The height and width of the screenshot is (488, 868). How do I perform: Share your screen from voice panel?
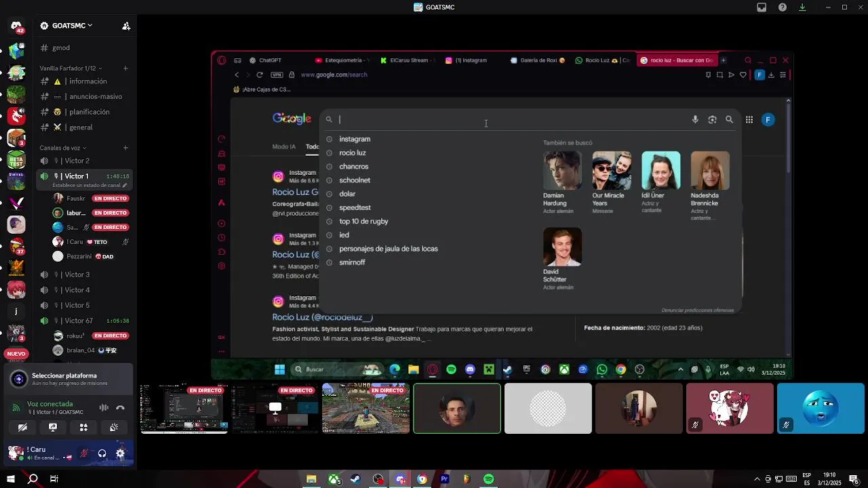pyautogui.click(x=53, y=428)
